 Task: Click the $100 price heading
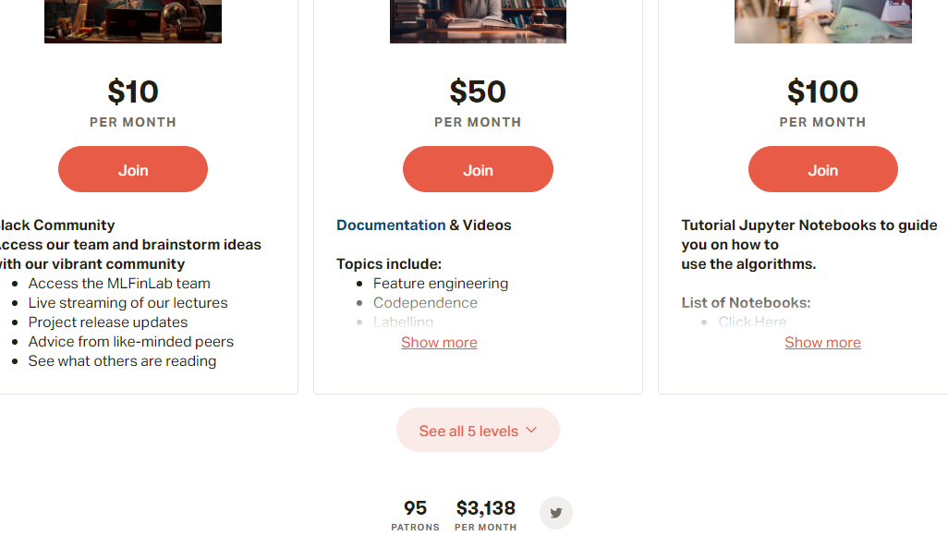click(x=822, y=92)
